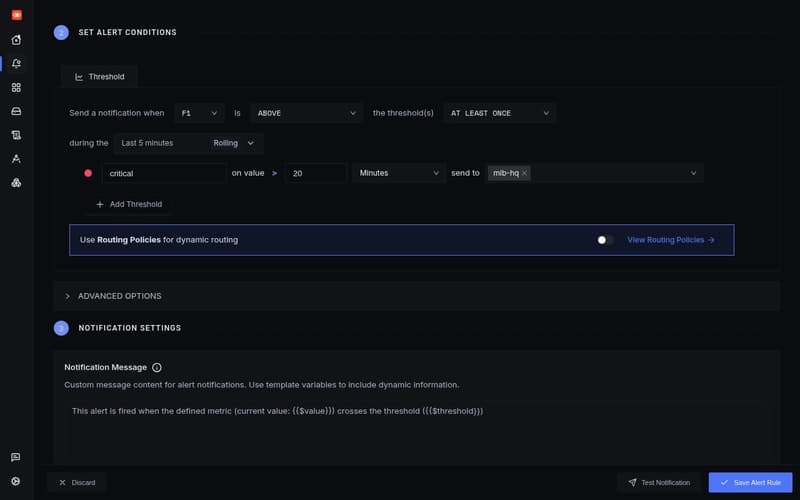Open the Last 5 minutes Rolling window dropdown
This screenshot has height=500, width=800.
tap(188, 143)
